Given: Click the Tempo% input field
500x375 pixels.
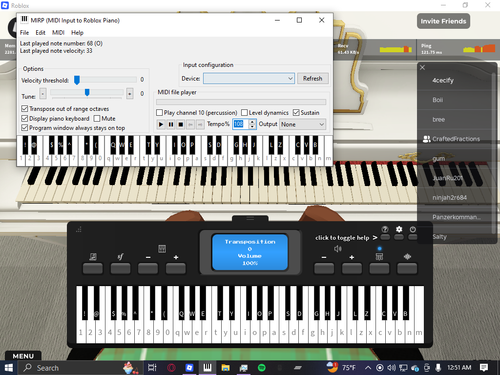Looking at the screenshot, I should [x=241, y=124].
